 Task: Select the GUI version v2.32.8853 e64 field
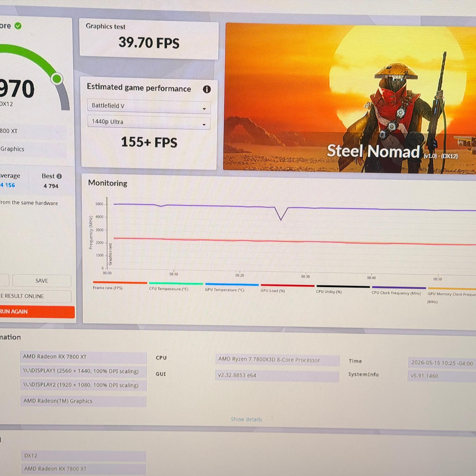click(x=277, y=376)
